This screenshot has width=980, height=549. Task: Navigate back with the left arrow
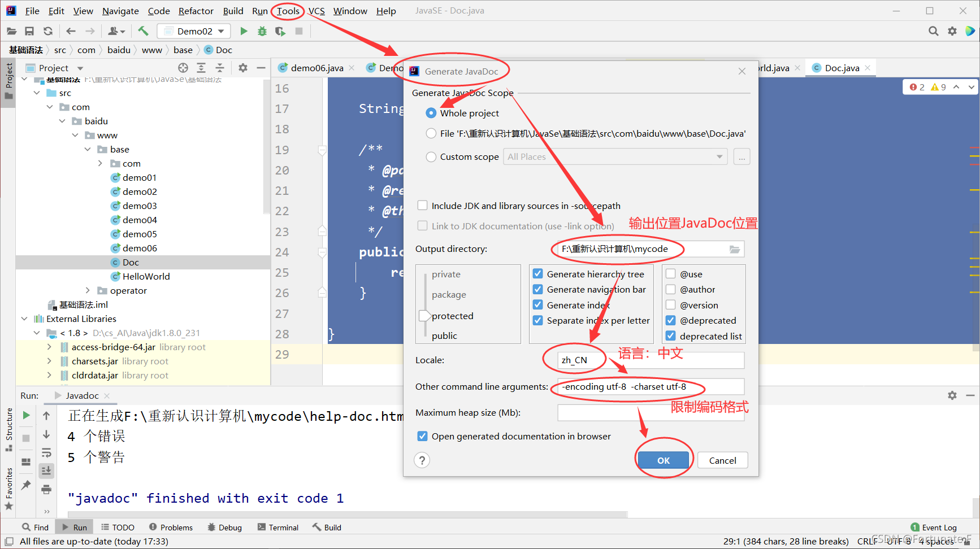tap(71, 31)
